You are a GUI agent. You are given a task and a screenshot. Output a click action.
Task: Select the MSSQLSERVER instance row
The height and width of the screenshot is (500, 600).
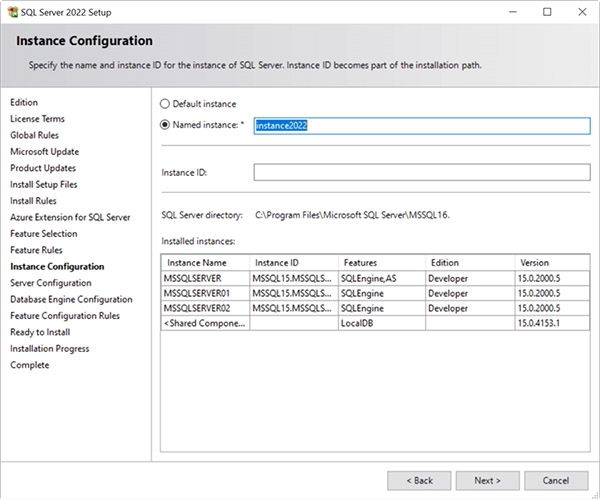pos(375,279)
